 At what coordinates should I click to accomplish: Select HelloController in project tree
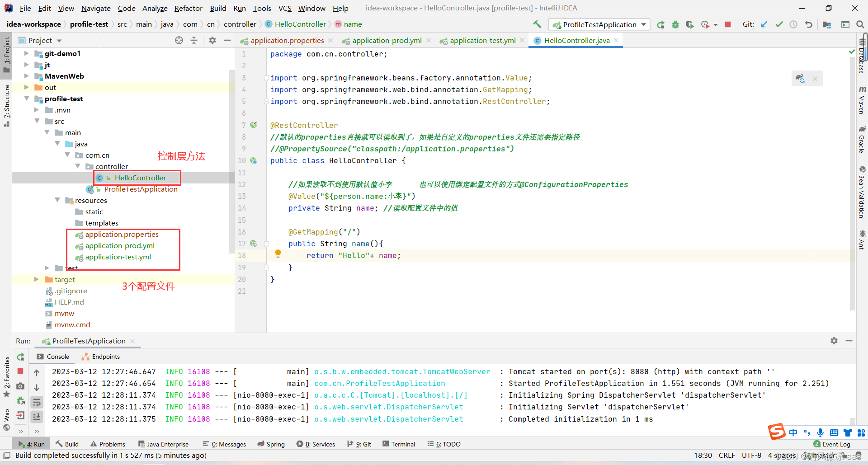tap(140, 178)
